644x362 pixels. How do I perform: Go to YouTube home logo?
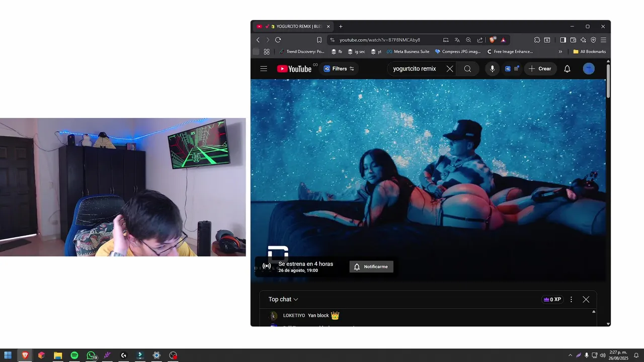[294, 69]
